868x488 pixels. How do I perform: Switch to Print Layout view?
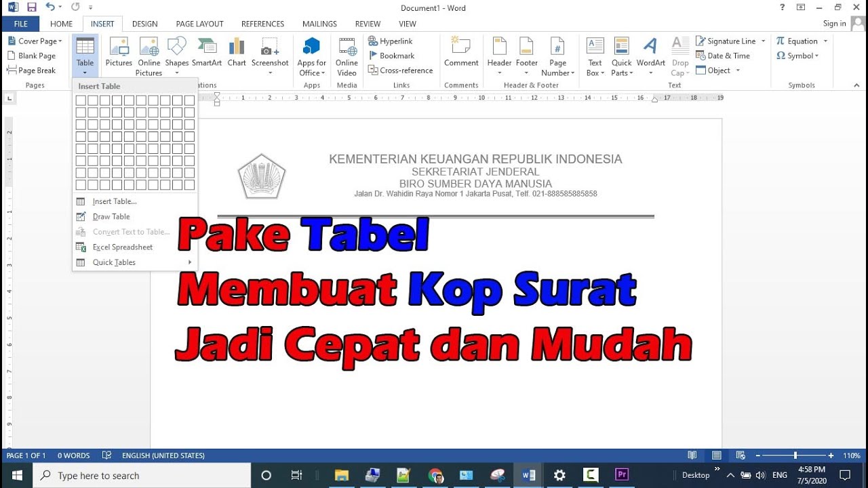(716, 455)
